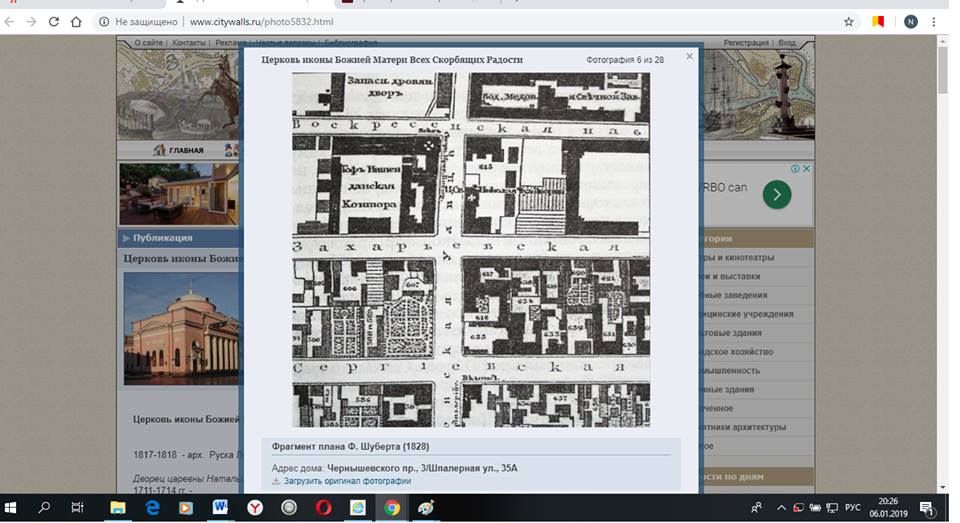Open the Контакты link
Image resolution: width=960 pixels, height=523 pixels.
click(189, 43)
